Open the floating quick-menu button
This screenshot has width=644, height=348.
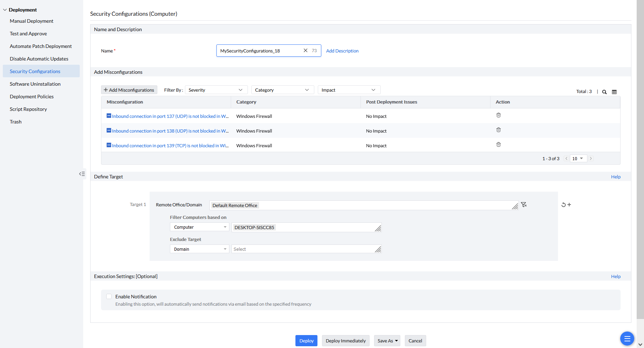(627, 338)
